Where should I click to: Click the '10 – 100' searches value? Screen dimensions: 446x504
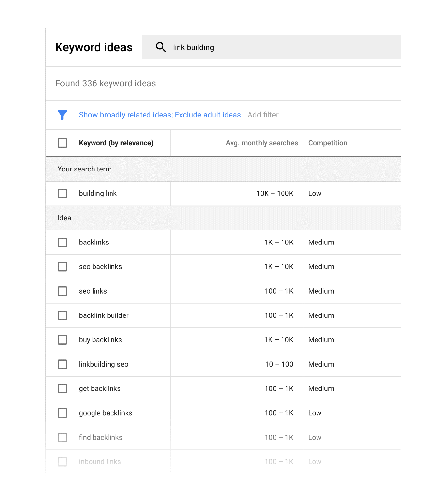tap(279, 364)
